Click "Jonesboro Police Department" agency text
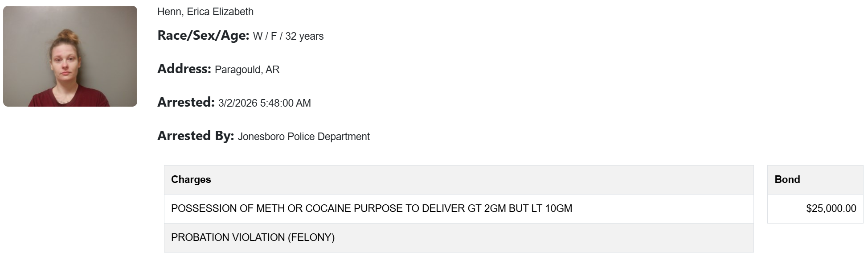This screenshot has width=868, height=257. (x=303, y=137)
